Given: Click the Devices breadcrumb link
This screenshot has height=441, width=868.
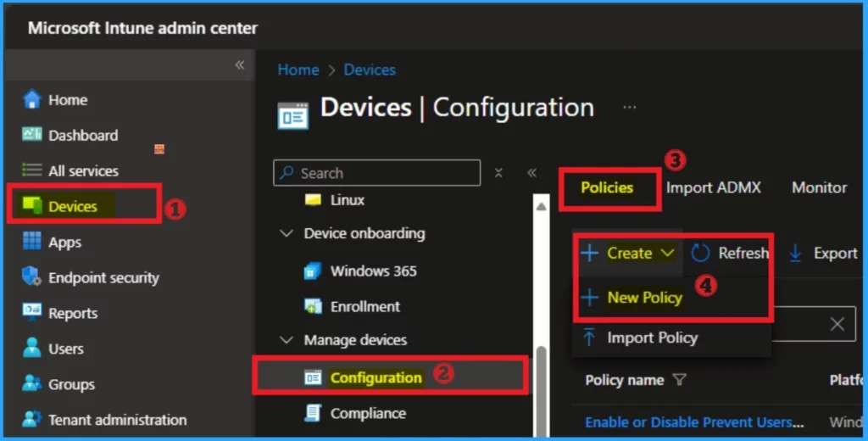Looking at the screenshot, I should click(370, 70).
